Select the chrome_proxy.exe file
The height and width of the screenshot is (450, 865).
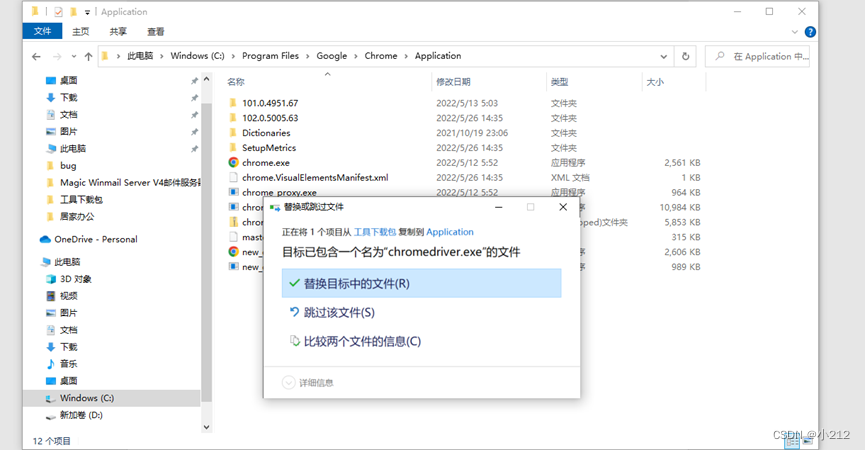(x=279, y=192)
